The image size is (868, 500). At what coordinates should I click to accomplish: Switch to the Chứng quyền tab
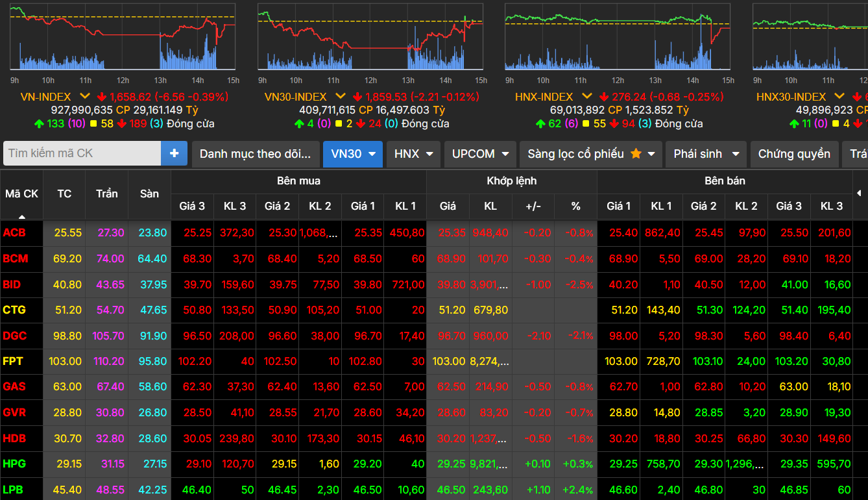794,154
